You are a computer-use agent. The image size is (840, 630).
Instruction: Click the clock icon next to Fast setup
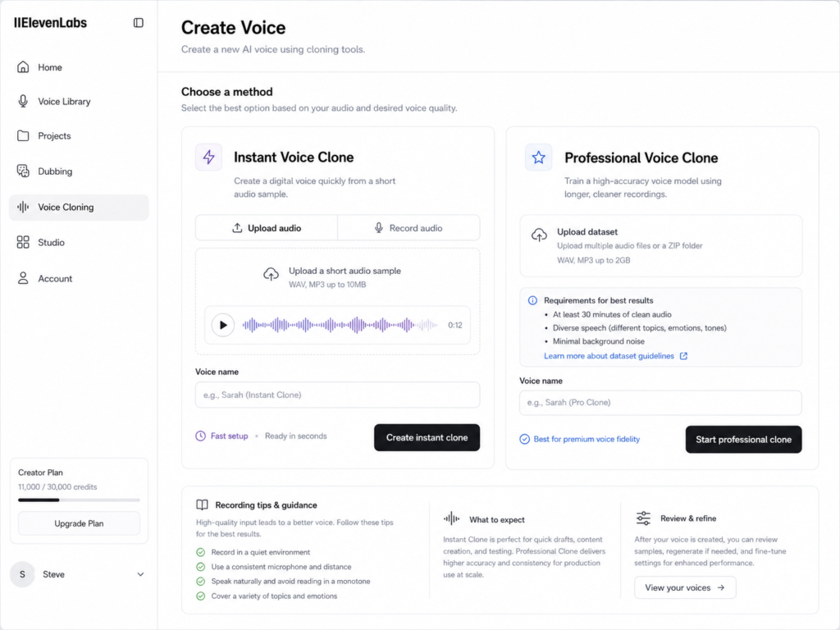tap(200, 436)
